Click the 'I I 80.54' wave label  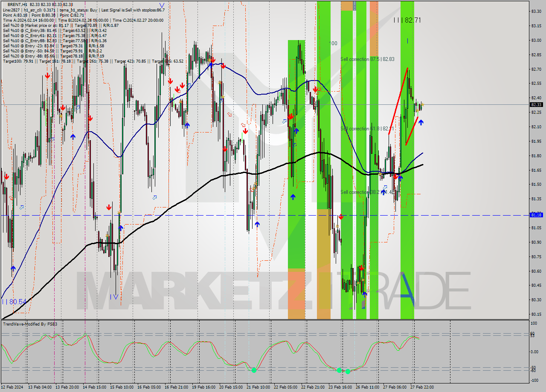14,302
